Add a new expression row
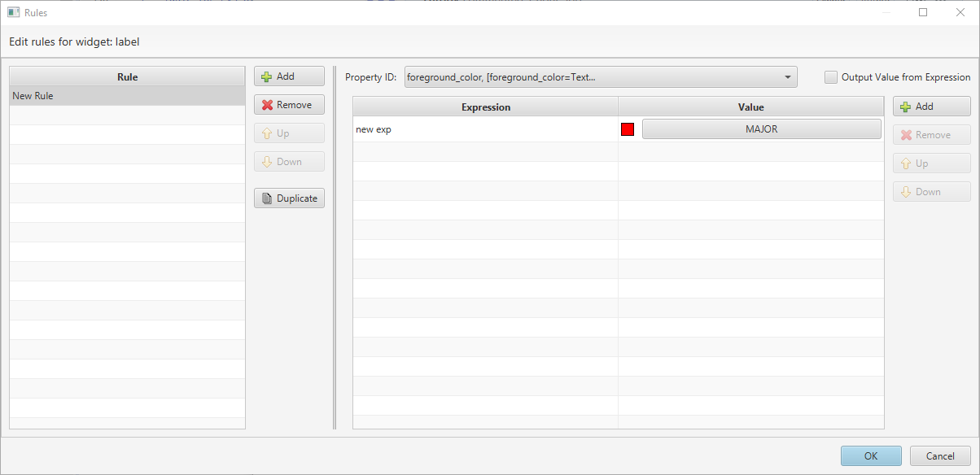 click(931, 106)
